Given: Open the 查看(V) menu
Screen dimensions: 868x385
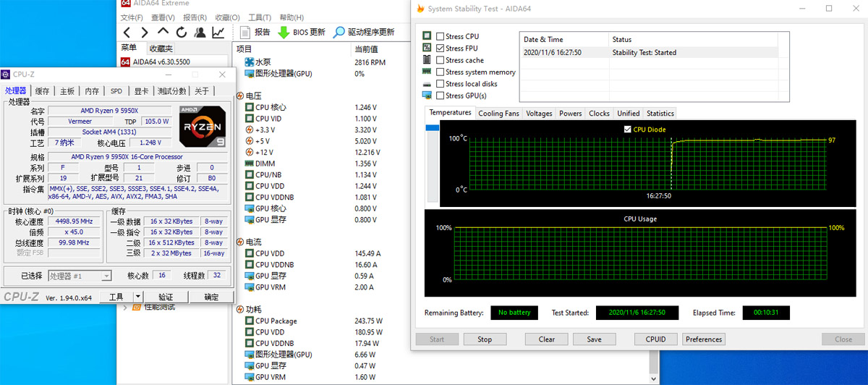Looking at the screenshot, I should 163,17.
